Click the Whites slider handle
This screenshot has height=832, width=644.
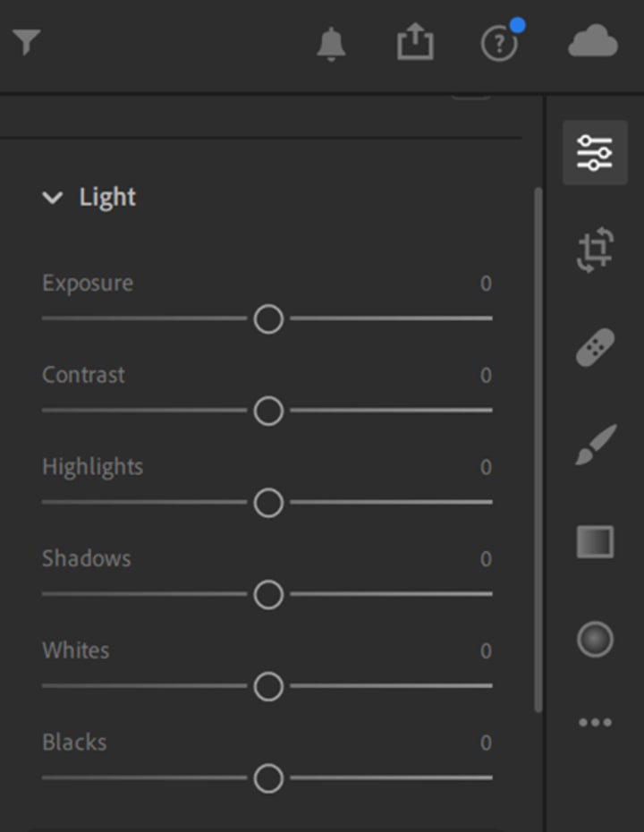click(268, 686)
